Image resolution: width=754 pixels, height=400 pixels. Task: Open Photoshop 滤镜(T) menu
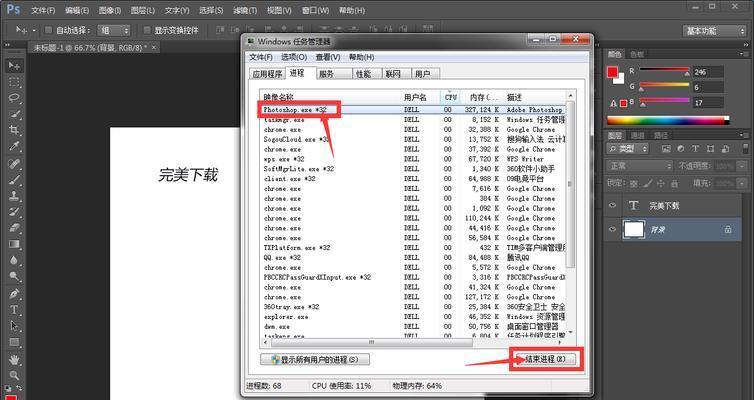[x=245, y=10]
